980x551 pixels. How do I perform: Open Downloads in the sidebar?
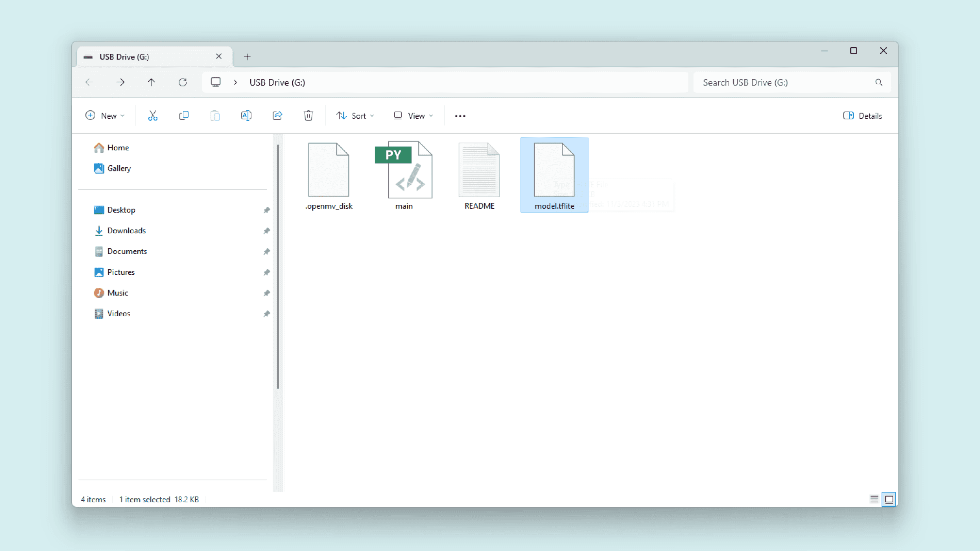click(126, 231)
